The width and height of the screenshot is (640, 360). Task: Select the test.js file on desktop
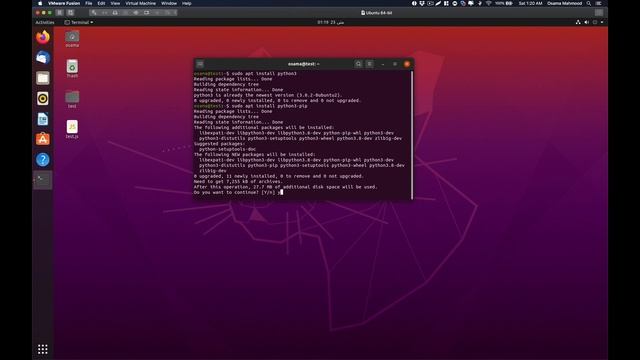(x=72, y=129)
